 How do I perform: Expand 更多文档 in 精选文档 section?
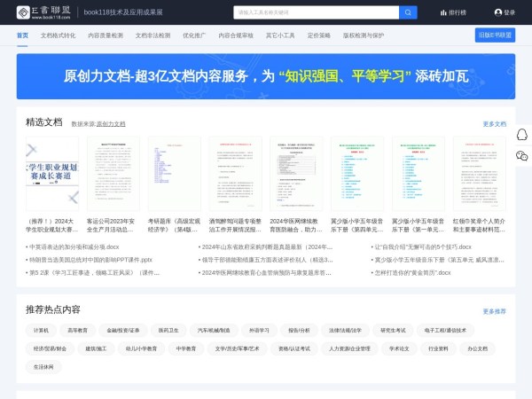click(494, 124)
